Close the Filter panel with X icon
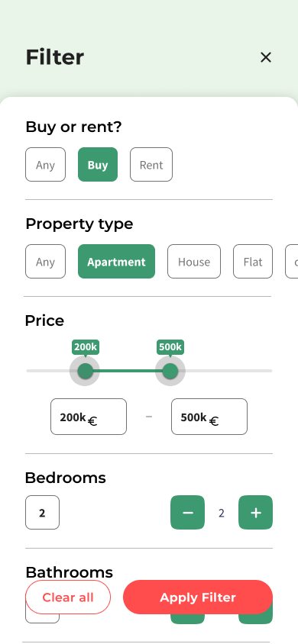Image resolution: width=298 pixels, height=644 pixels. pos(266,57)
